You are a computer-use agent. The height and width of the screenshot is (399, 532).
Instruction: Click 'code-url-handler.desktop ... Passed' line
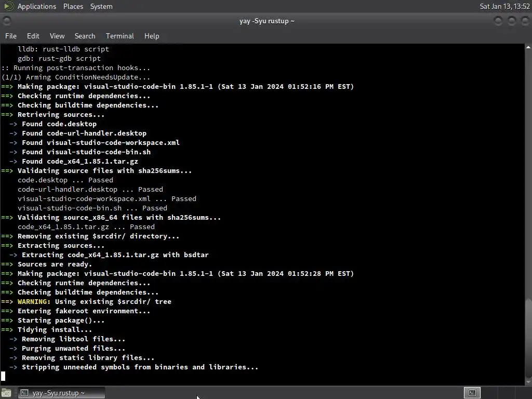tap(90, 189)
